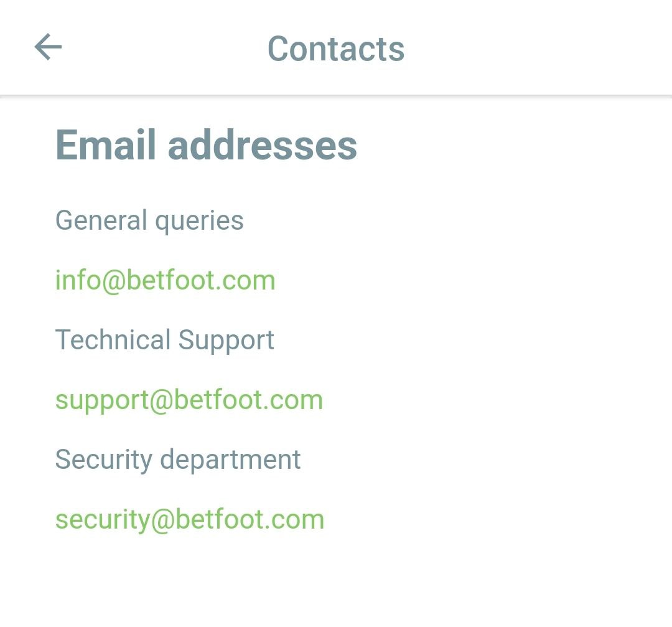The image size is (672, 627).
Task: Go back from the Contacts screen
Action: [x=48, y=47]
